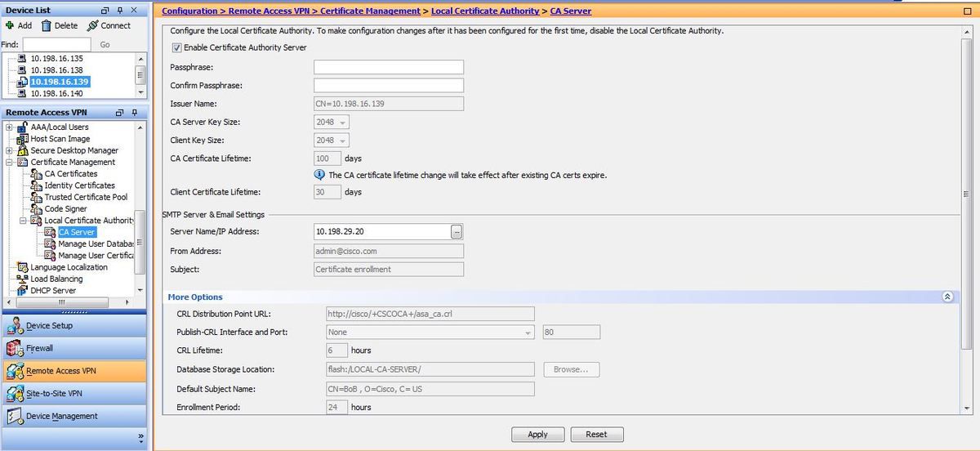
Task: Click Enrollment Period hours field
Action: pos(337,407)
